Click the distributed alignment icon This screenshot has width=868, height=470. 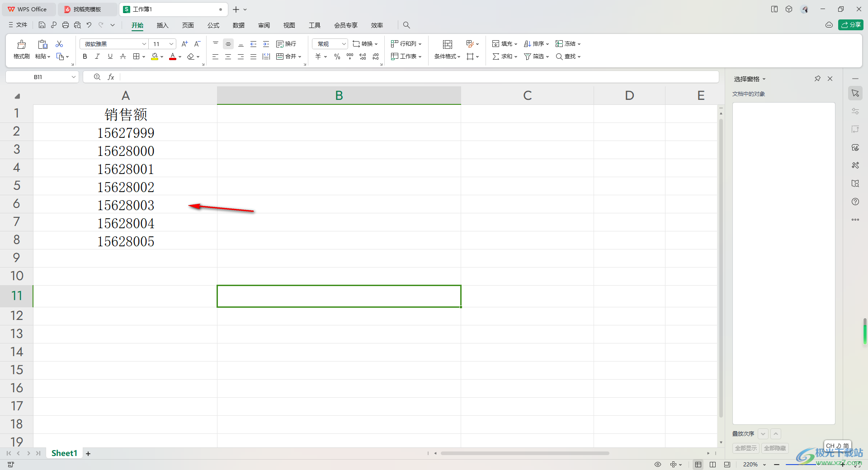point(266,56)
